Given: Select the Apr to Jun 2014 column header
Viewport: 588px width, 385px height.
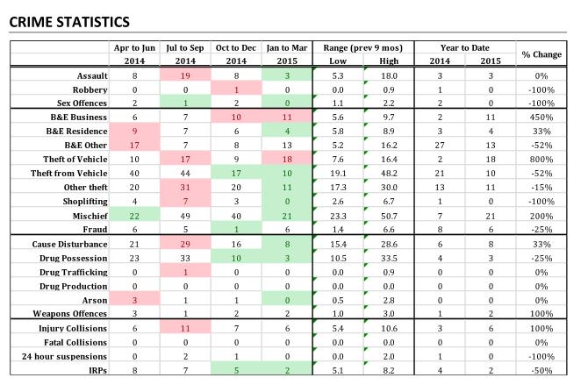Looking at the screenshot, I should coord(134,53).
